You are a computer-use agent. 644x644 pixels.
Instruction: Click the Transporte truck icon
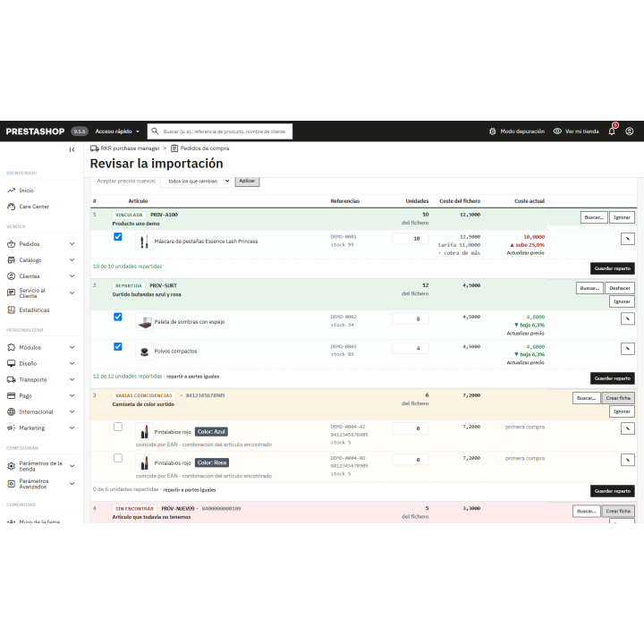(11, 379)
